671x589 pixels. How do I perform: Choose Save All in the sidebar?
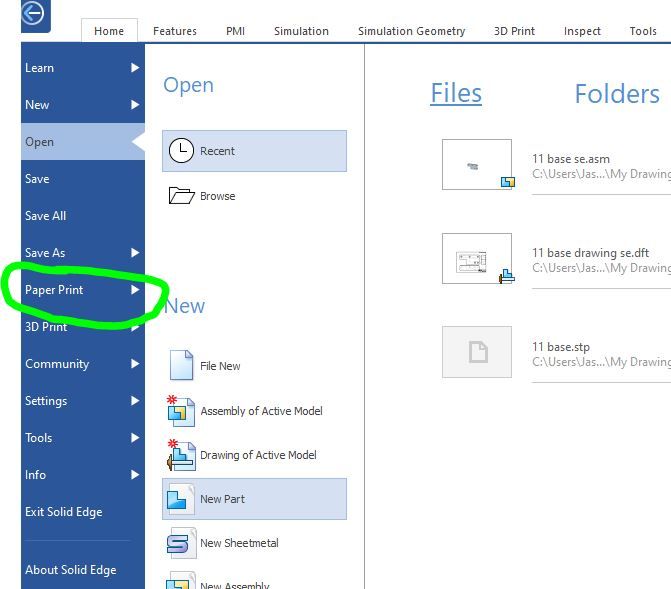(x=83, y=216)
